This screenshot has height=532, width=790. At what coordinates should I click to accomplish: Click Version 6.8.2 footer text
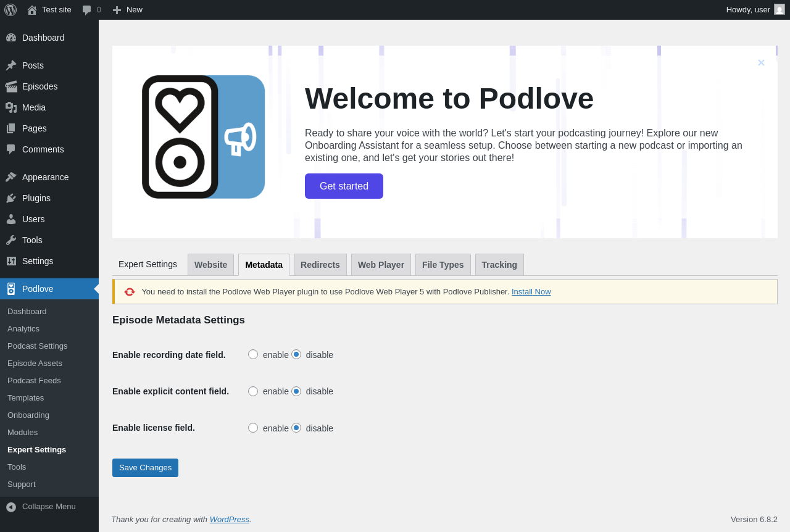[754, 520]
